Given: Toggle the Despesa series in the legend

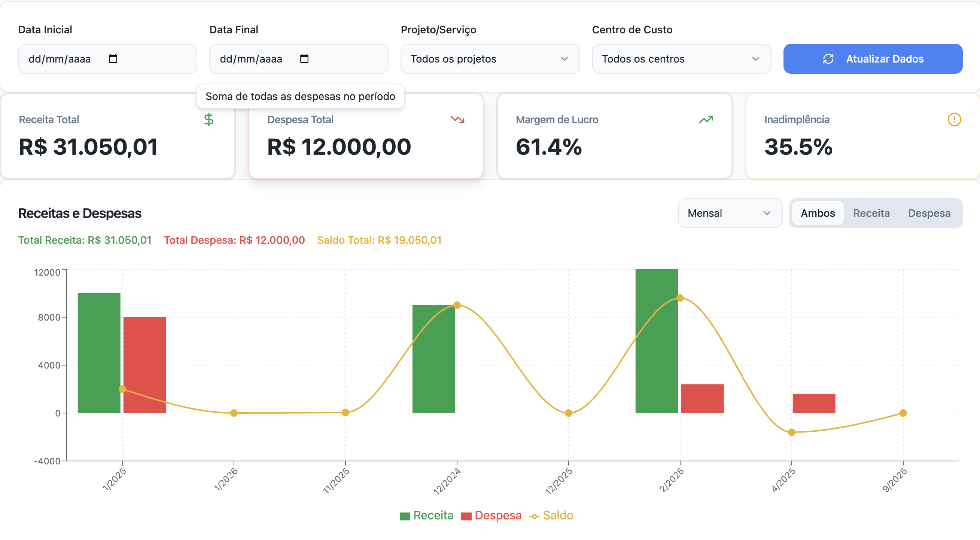Looking at the screenshot, I should [x=491, y=515].
